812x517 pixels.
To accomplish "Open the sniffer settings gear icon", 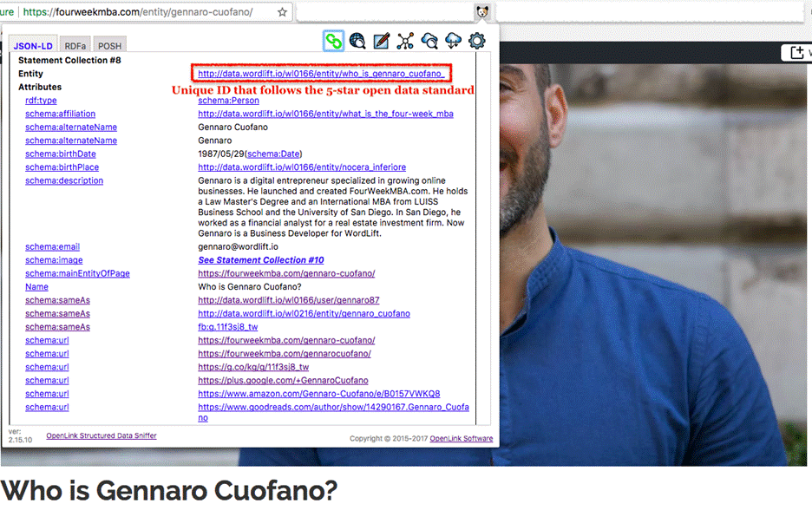I will [x=476, y=41].
